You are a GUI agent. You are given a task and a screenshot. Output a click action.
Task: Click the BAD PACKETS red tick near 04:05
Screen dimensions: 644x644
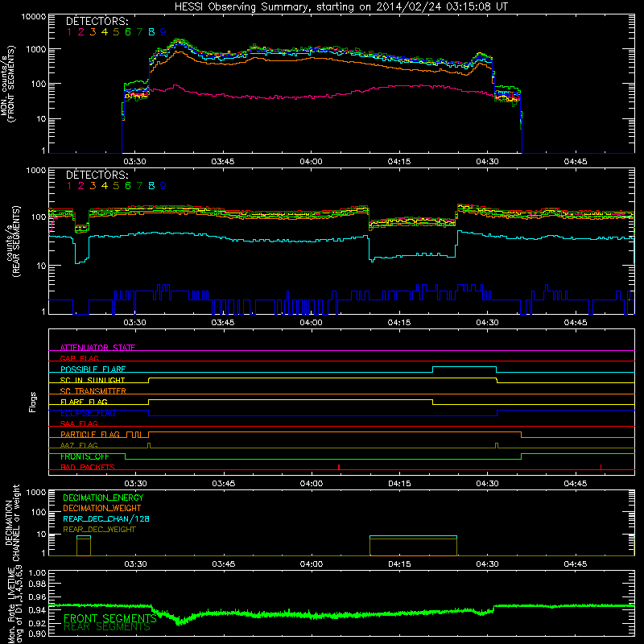pyautogui.click(x=339, y=467)
